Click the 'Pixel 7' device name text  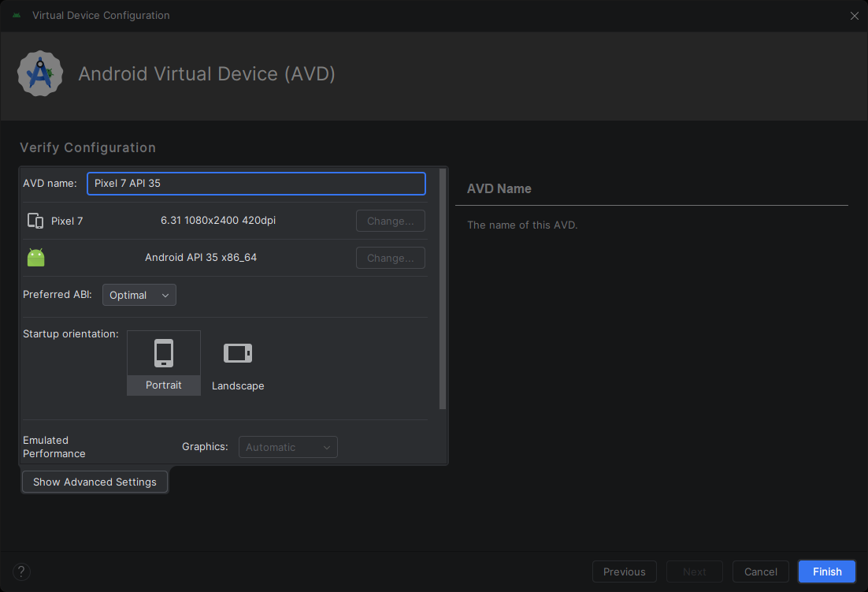click(x=67, y=221)
